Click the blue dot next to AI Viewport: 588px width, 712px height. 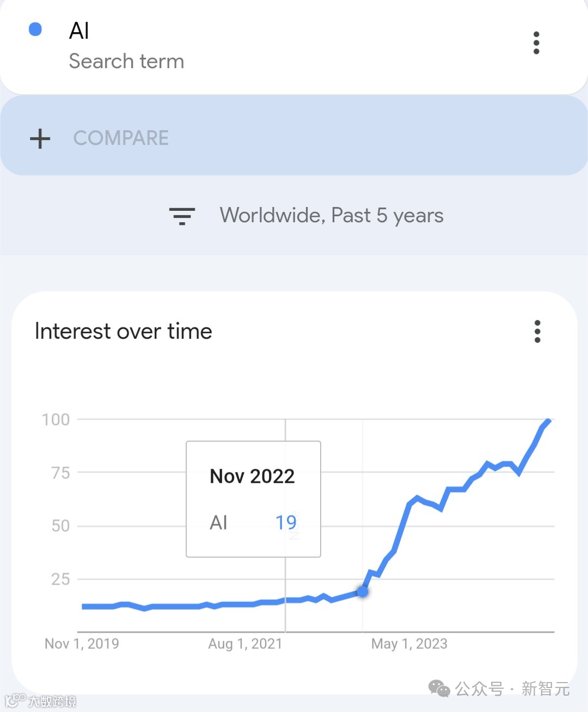pos(35,29)
